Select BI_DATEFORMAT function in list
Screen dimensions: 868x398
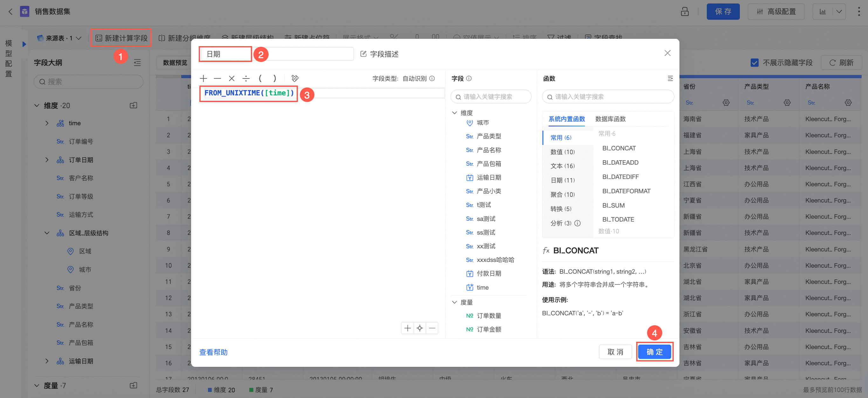point(626,191)
